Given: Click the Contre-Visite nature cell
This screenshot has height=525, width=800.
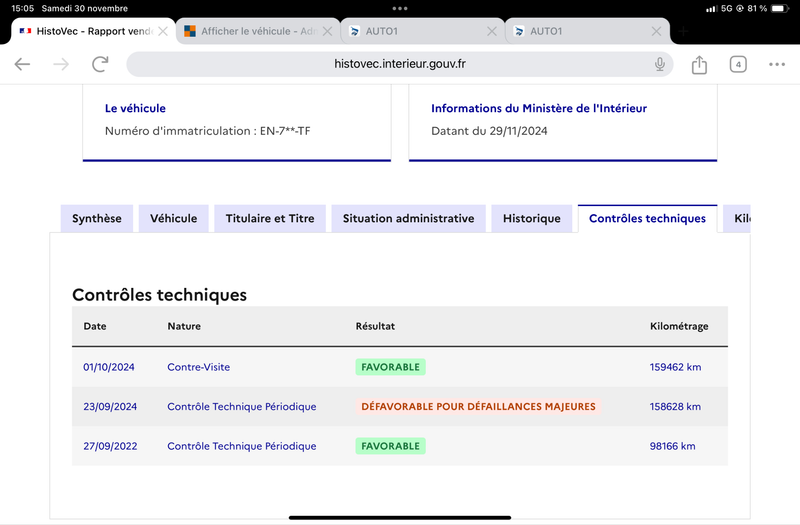Looking at the screenshot, I should click(198, 367).
